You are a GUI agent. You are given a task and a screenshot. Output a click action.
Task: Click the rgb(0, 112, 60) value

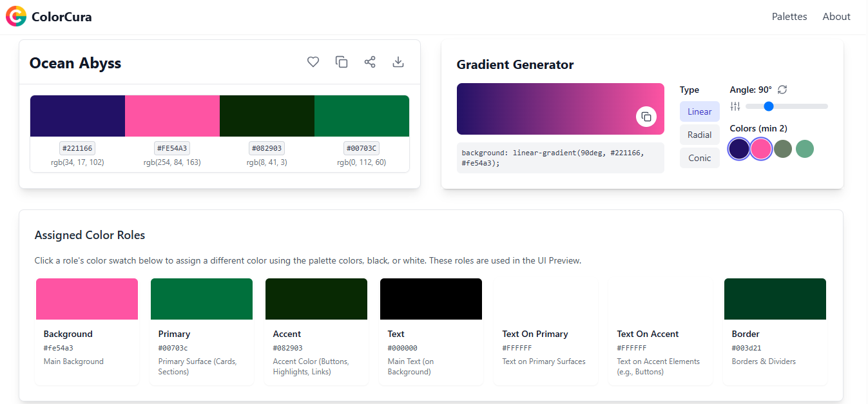tap(362, 162)
